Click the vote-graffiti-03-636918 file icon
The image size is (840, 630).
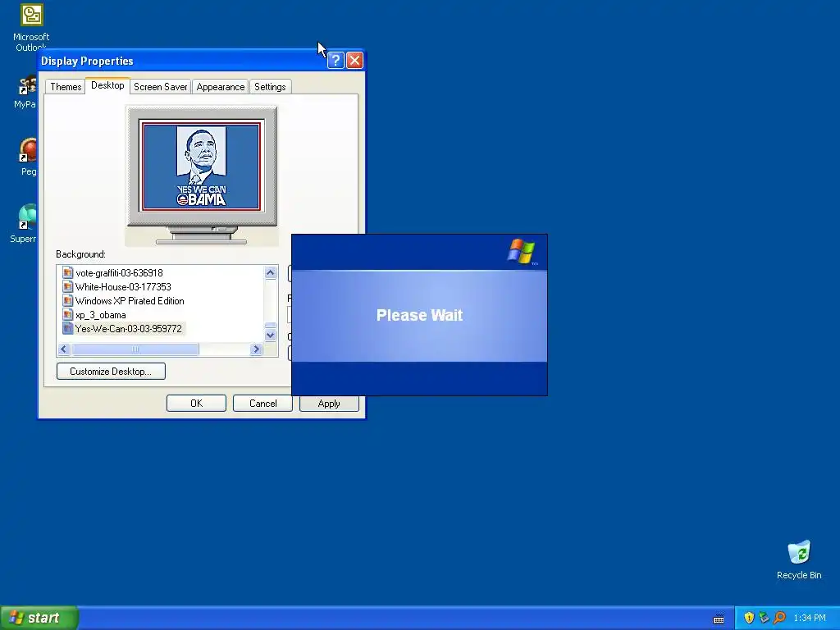coord(67,272)
